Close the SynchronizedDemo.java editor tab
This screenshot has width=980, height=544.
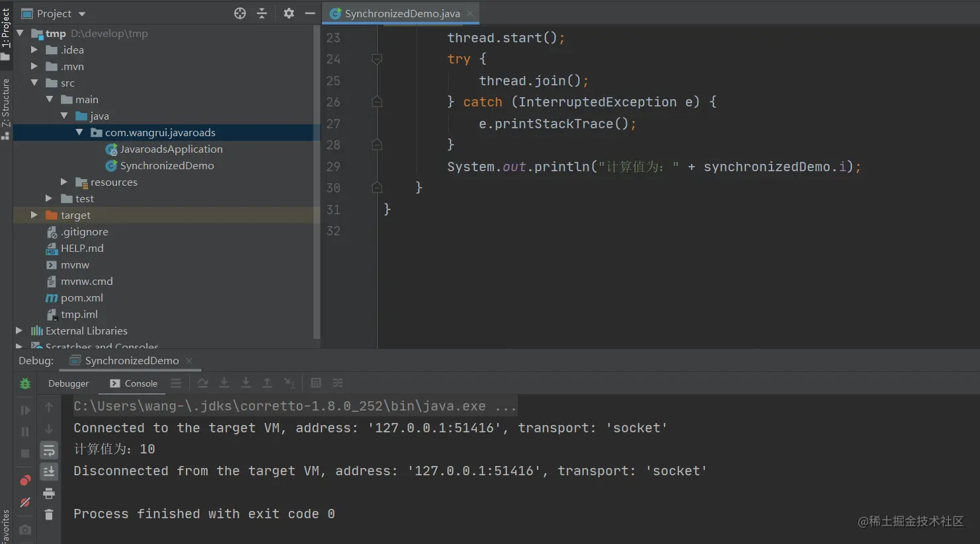pyautogui.click(x=470, y=13)
